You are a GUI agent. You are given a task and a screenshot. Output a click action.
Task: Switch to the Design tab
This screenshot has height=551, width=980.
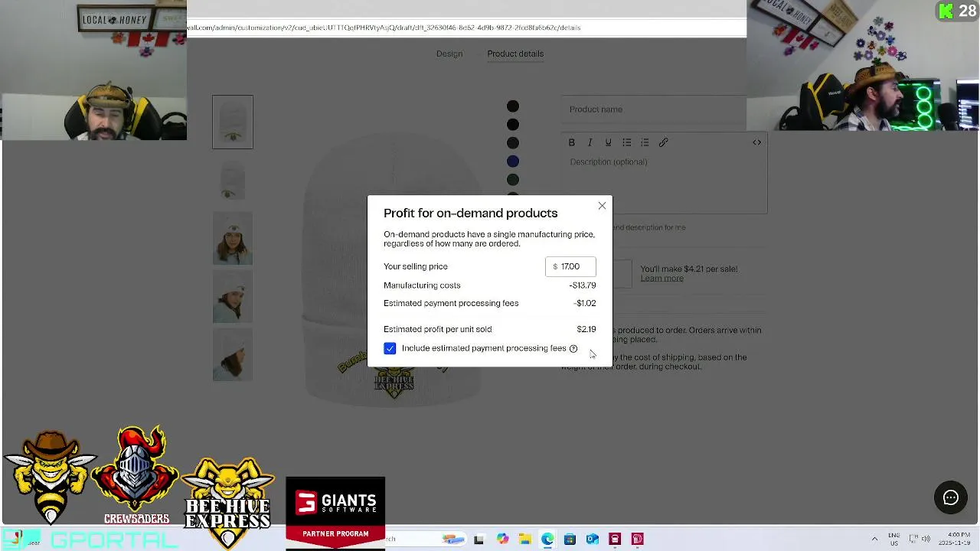click(x=449, y=54)
